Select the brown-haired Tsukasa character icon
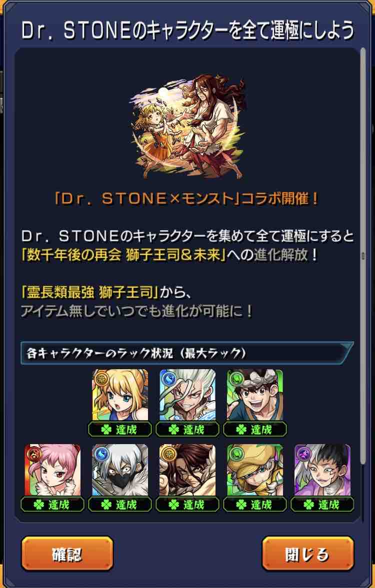Viewport: 375px width, 588px height. click(x=187, y=470)
